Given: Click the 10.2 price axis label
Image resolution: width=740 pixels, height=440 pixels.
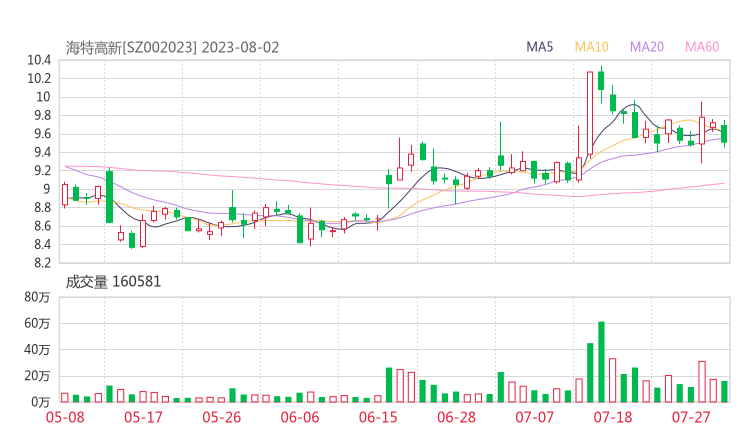Looking at the screenshot, I should (x=39, y=79).
